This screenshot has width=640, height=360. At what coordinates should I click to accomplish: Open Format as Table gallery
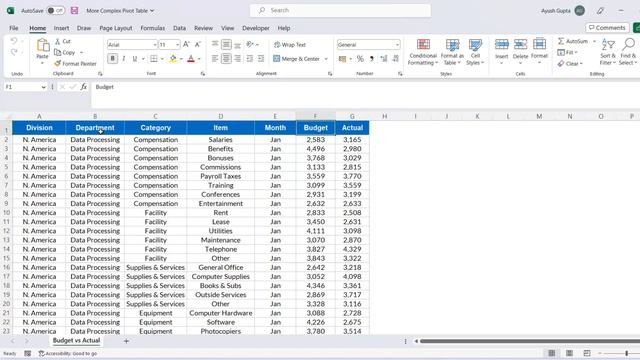point(452,52)
